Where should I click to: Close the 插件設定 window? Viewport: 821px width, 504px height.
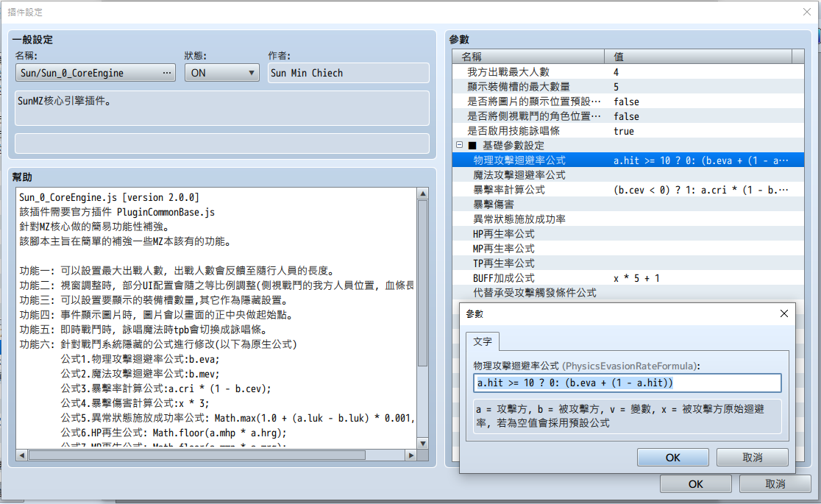(807, 12)
